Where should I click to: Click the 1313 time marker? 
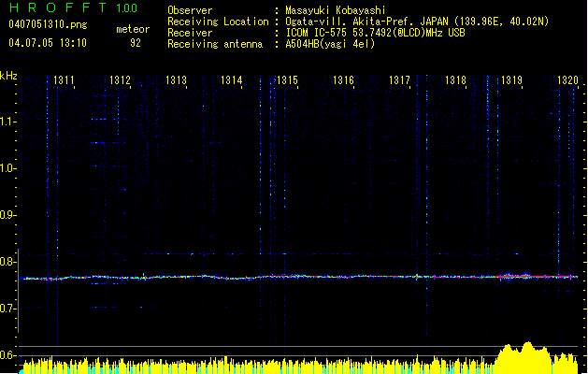click(x=176, y=81)
